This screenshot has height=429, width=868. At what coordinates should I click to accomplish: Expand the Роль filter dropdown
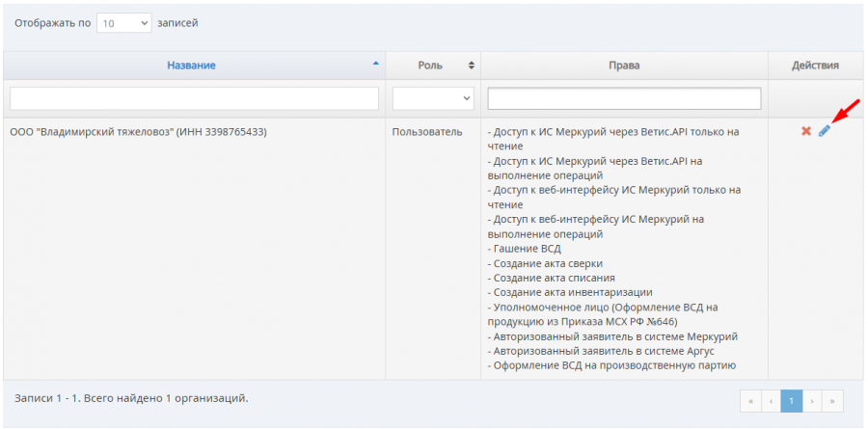coord(433,98)
